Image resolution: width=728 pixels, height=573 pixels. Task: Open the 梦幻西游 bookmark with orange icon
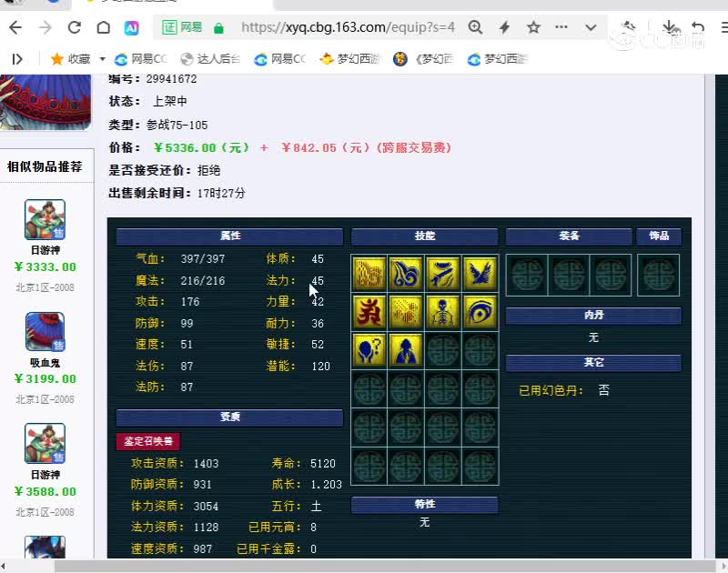350,59
